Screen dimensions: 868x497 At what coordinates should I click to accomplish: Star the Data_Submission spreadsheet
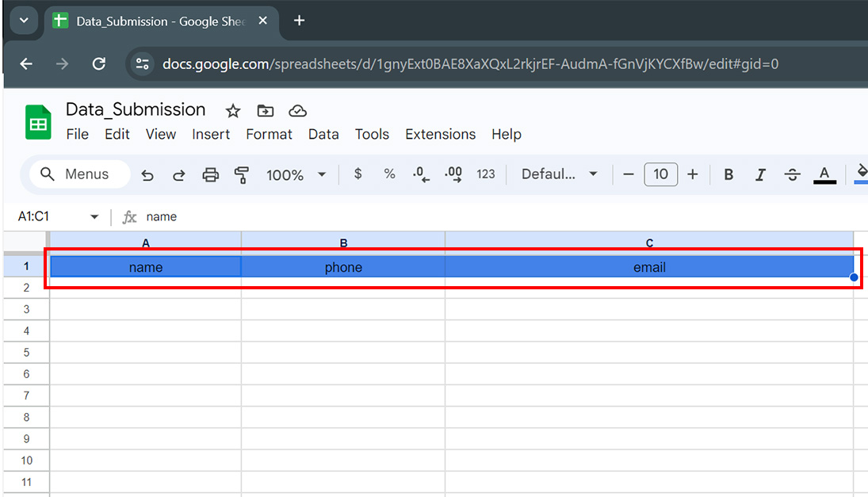(x=232, y=111)
